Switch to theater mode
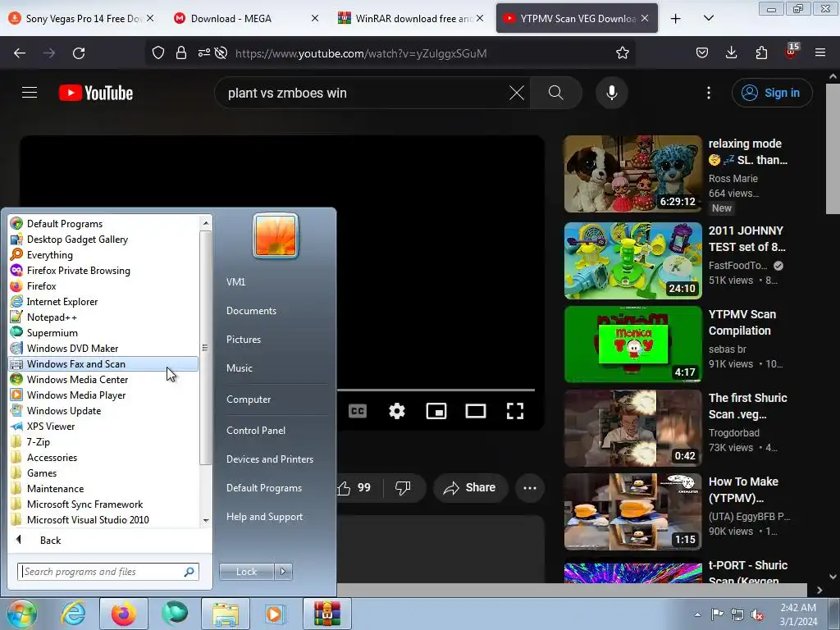The height and width of the screenshot is (630, 840). 476,411
